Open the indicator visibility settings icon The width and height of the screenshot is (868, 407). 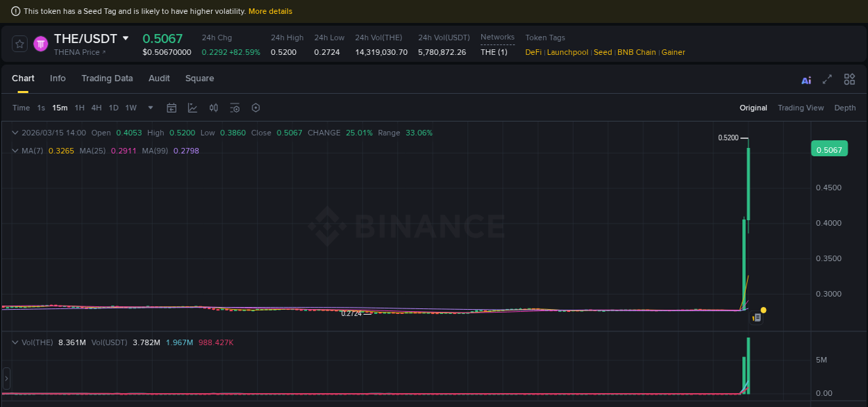click(x=234, y=108)
